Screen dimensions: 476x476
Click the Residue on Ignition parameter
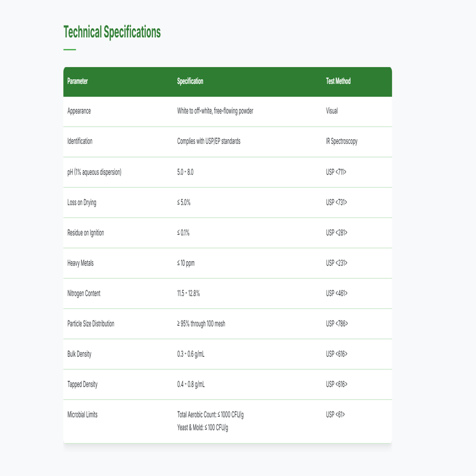[x=86, y=233]
